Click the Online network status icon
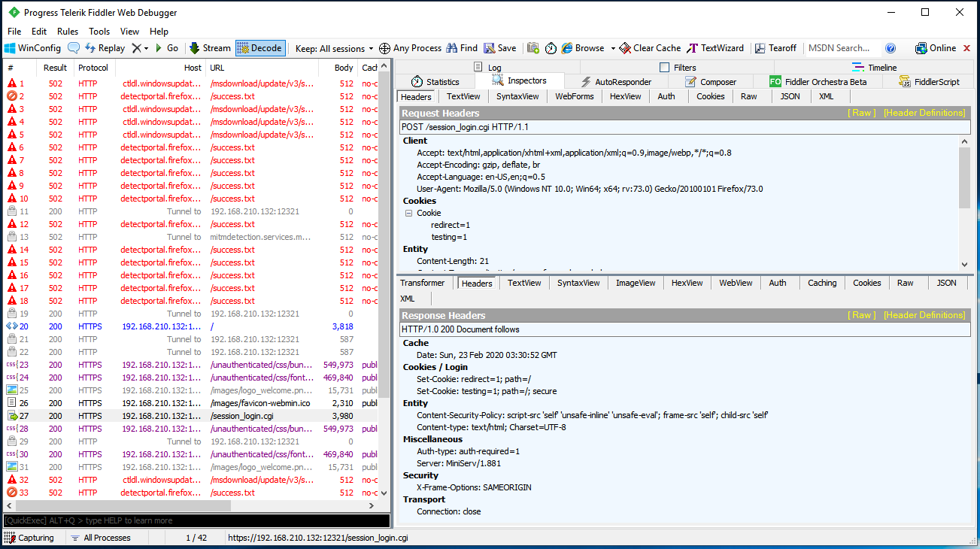The image size is (980, 549). point(936,48)
